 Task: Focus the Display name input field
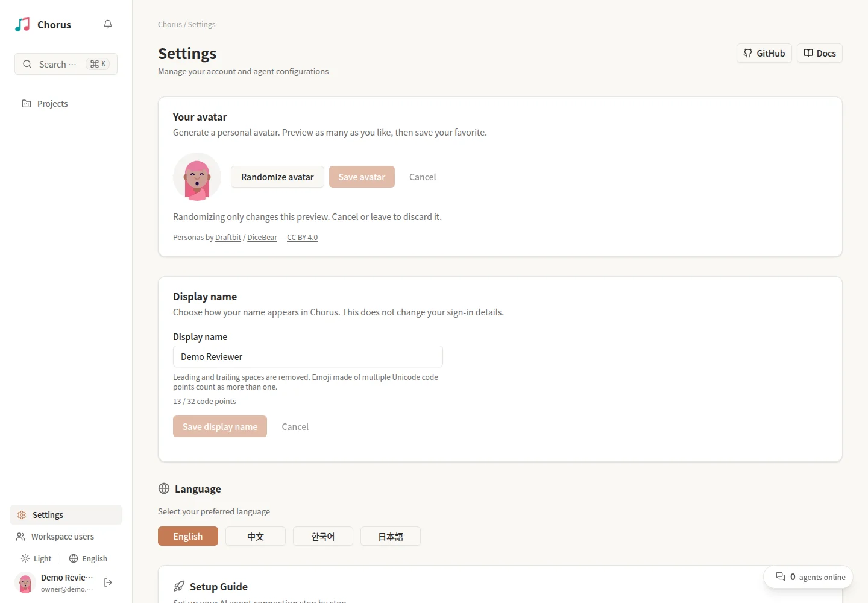click(x=308, y=356)
